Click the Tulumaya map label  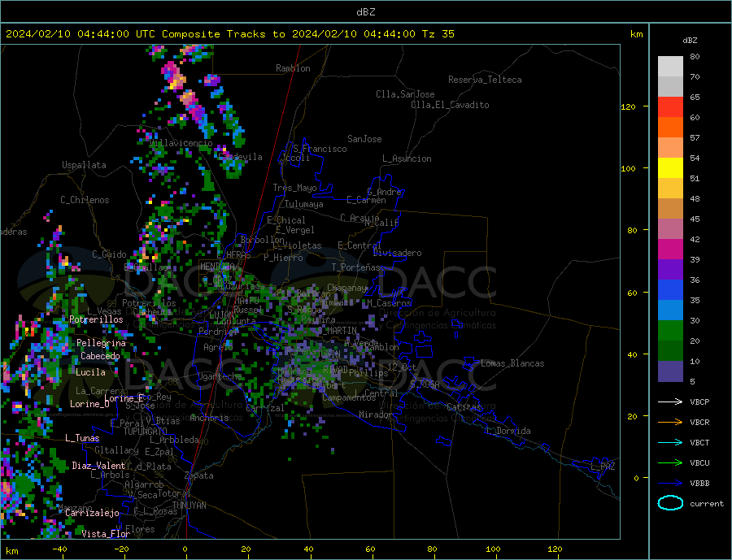tap(304, 204)
